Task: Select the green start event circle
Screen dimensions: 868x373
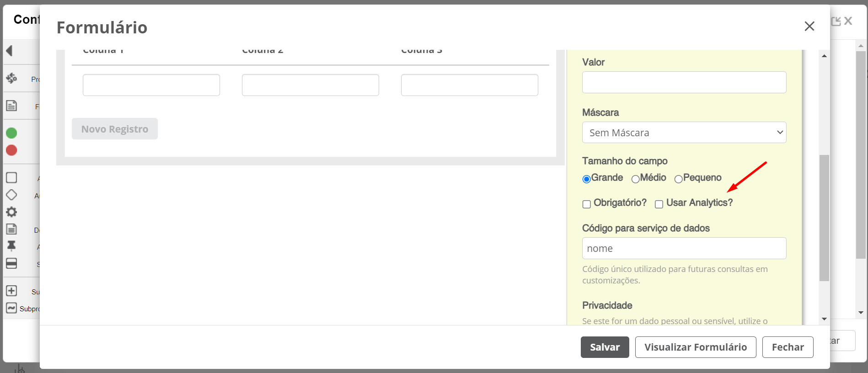Action: point(11,133)
